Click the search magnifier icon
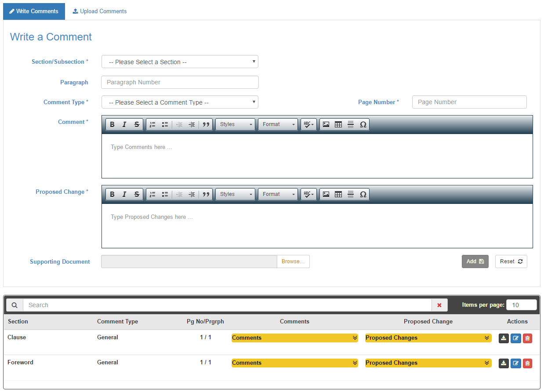 tap(14, 305)
